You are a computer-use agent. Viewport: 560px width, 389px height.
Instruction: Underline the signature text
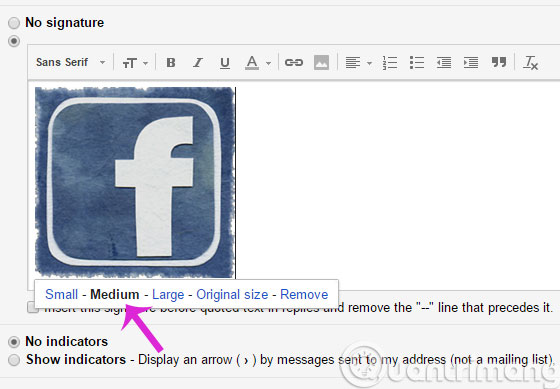point(225,63)
